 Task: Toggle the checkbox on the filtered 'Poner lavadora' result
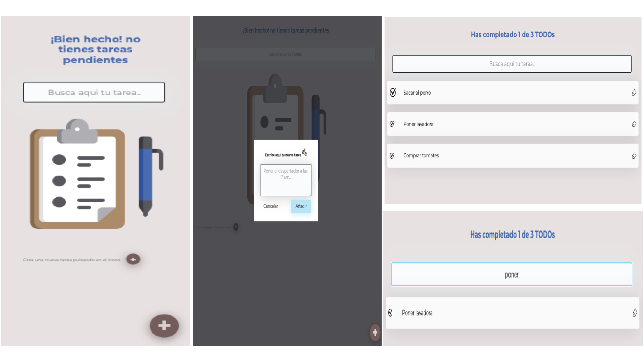pyautogui.click(x=390, y=313)
